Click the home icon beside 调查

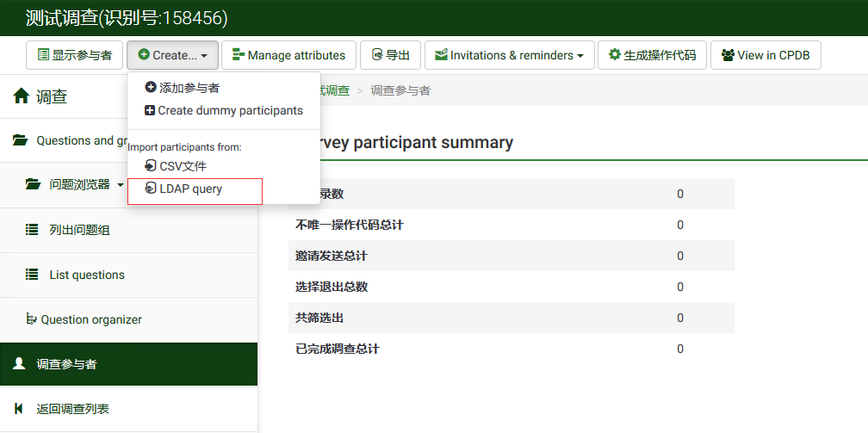(22, 97)
